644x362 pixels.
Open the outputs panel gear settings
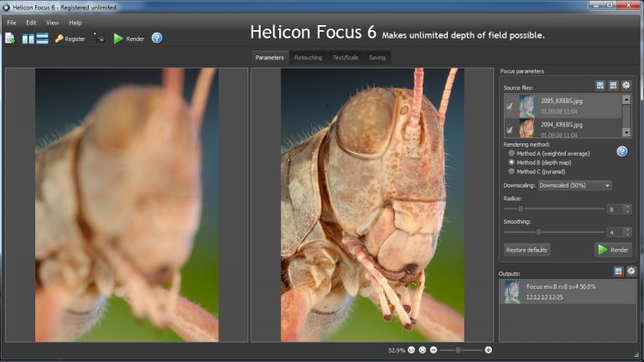(631, 271)
